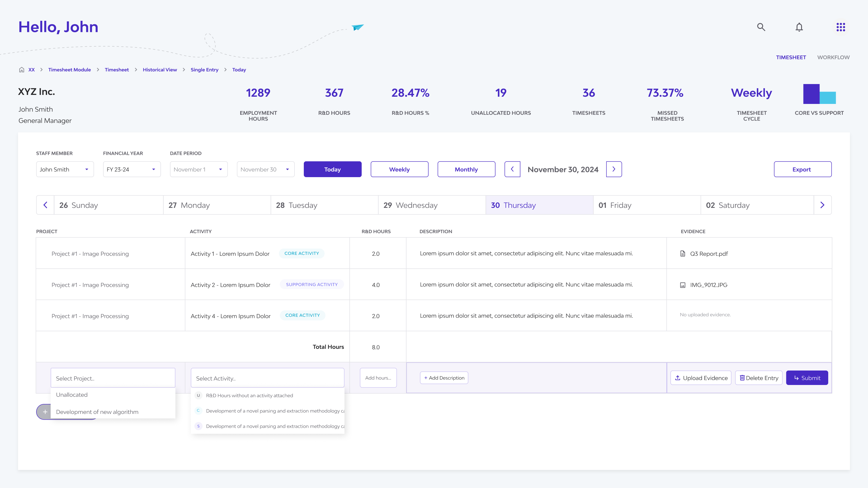Image resolution: width=868 pixels, height=488 pixels.
Task: Open notifications bell icon
Action: pyautogui.click(x=799, y=27)
